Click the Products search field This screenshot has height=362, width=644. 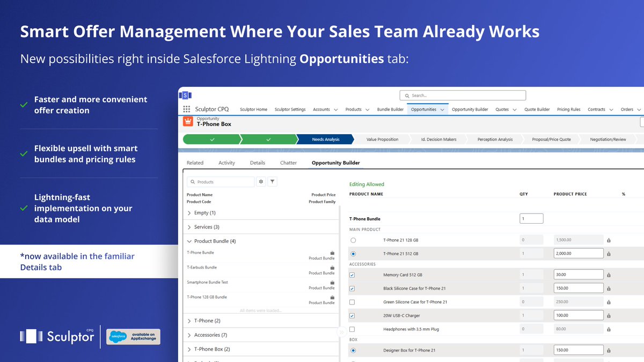tap(221, 182)
